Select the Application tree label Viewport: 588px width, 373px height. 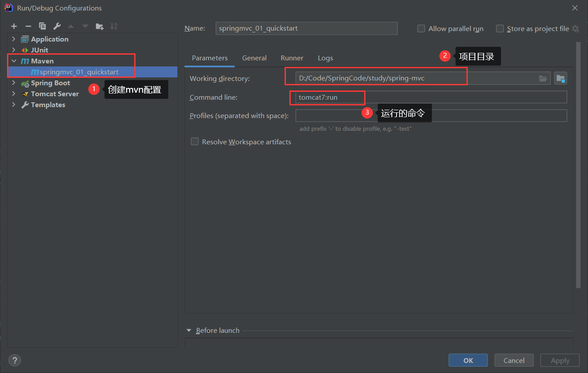[x=50, y=39]
